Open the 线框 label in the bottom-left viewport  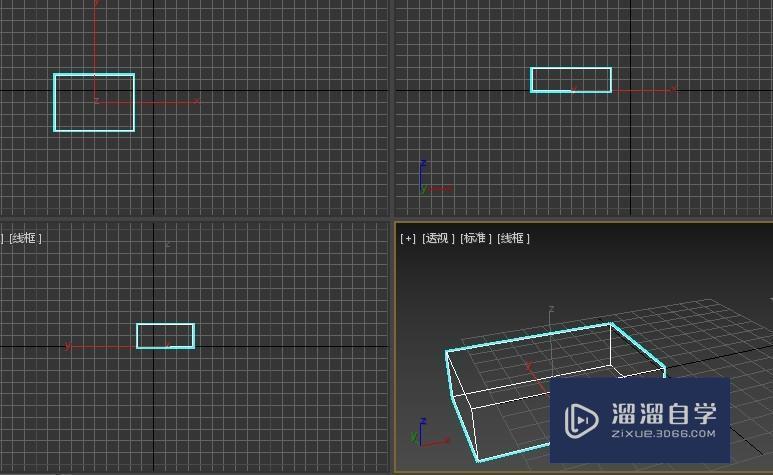pyautogui.click(x=25, y=238)
